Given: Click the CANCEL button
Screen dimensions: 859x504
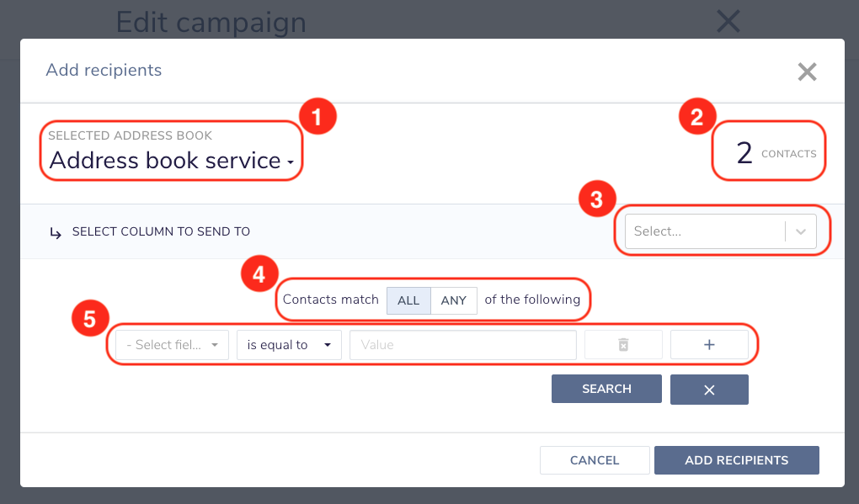Looking at the screenshot, I should pyautogui.click(x=595, y=460).
